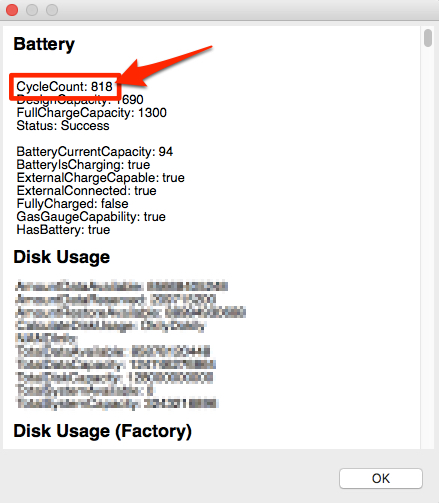Click the scrollbar track below the thumb
Viewport: 439px width, 503px height.
point(428,247)
